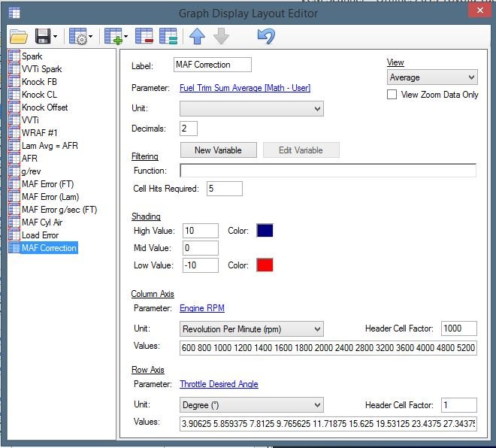
Task: Select Knock FB graph
Action: 39,82
